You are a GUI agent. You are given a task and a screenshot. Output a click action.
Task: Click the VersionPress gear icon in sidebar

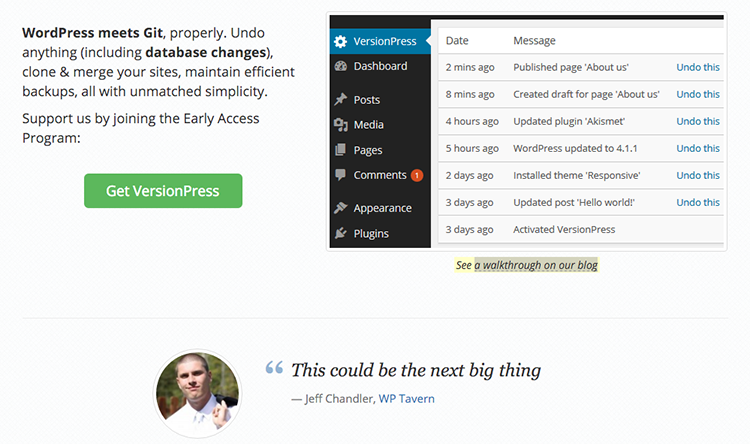[x=340, y=41]
